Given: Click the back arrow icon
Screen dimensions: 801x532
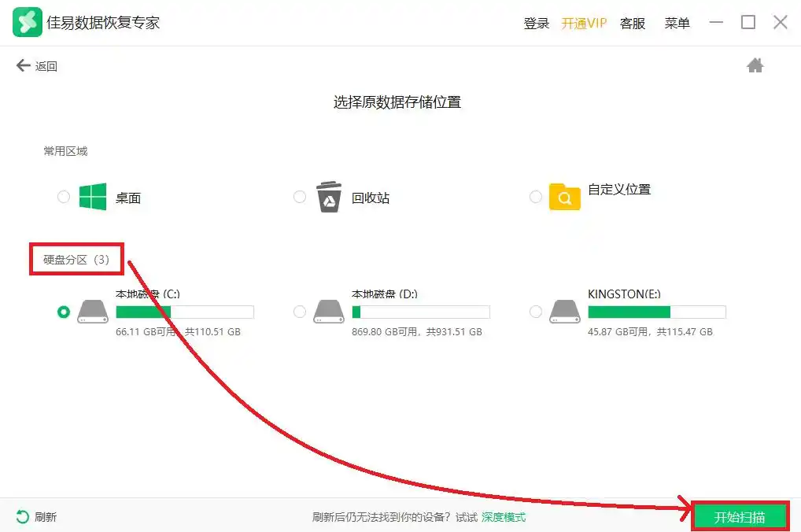Looking at the screenshot, I should [24, 66].
